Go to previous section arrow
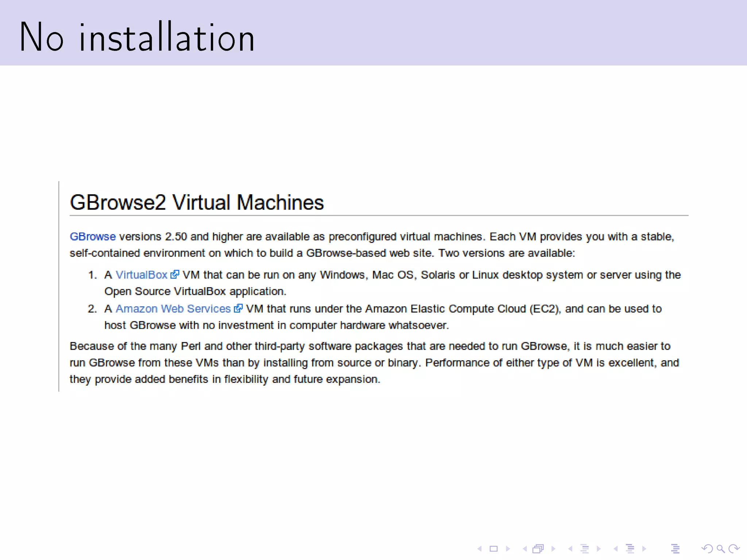 [616, 549]
